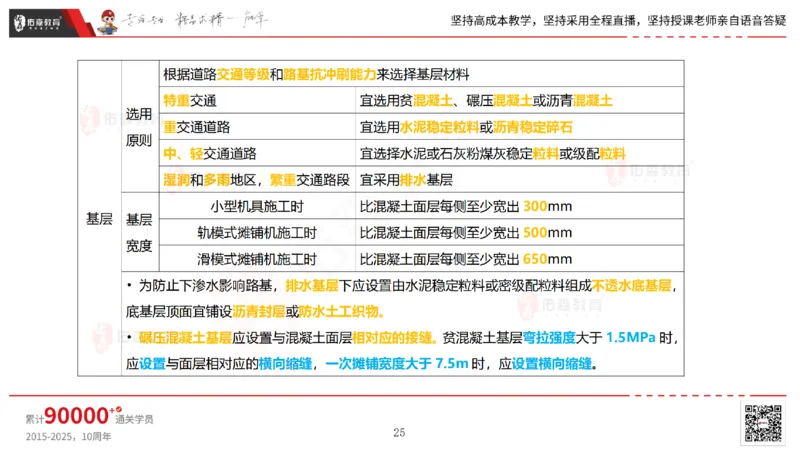
Task: Click the page number 25
Action: [399, 433]
